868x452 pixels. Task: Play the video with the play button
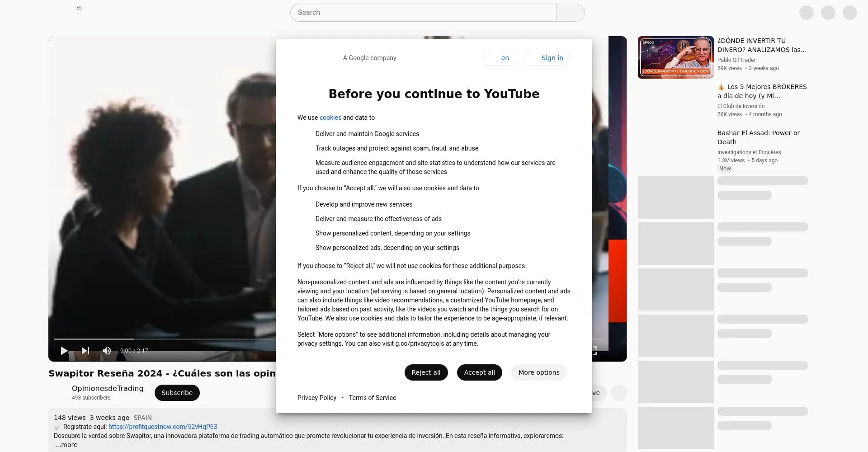coord(64,351)
